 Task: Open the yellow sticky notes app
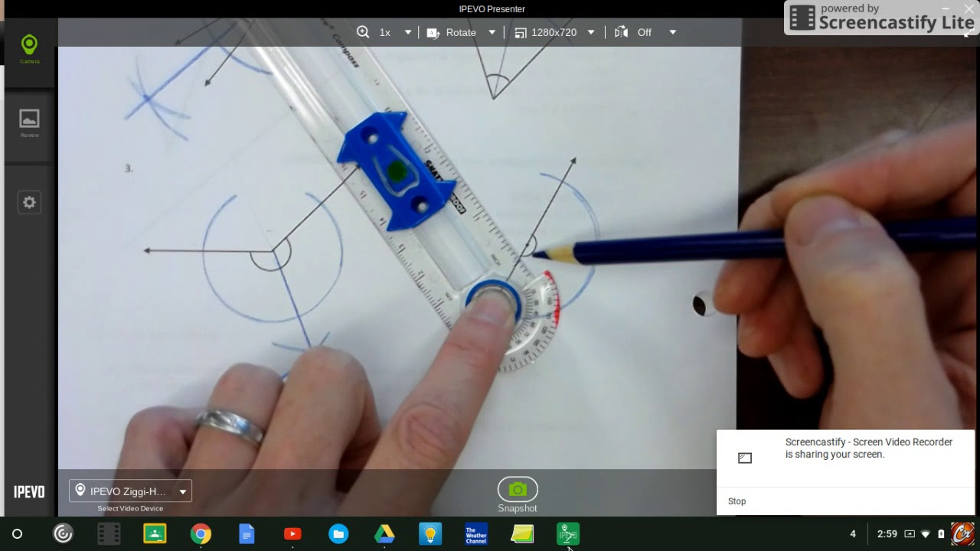pyautogui.click(x=522, y=534)
